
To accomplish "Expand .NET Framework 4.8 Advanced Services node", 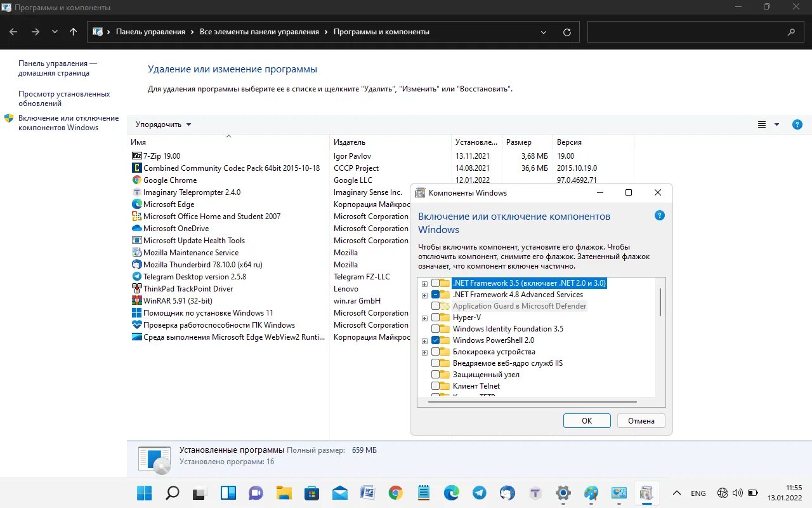I will click(x=424, y=295).
